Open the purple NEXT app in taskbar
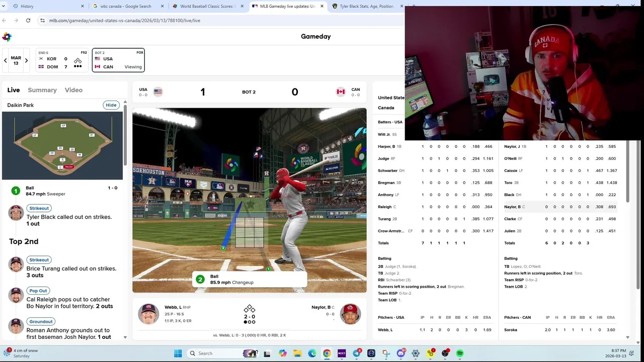The width and height of the screenshot is (644, 362). tap(342, 353)
